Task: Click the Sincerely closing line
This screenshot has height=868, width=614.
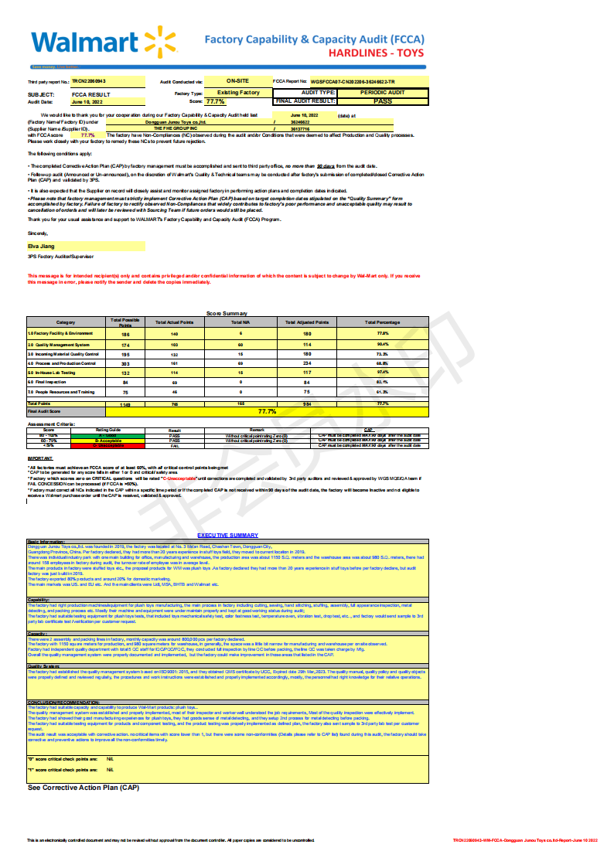Action: click(x=38, y=233)
